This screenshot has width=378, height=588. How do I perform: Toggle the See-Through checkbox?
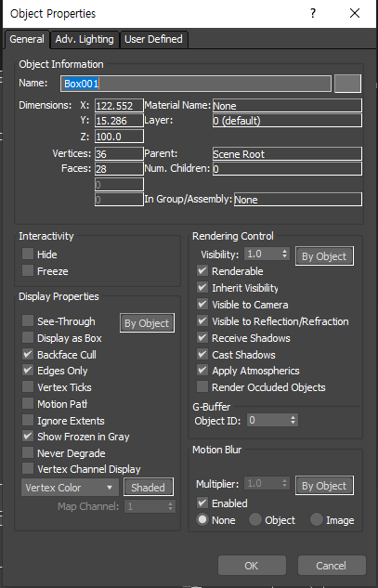pyautogui.click(x=28, y=321)
